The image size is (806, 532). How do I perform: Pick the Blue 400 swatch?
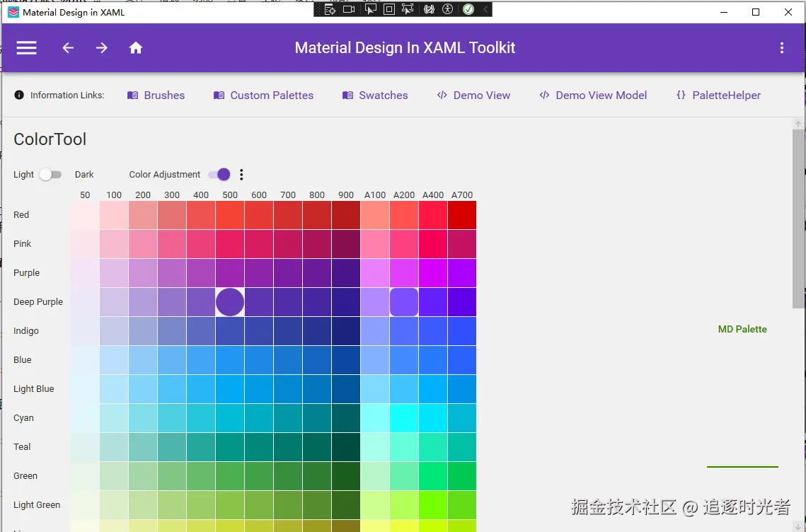click(x=201, y=360)
